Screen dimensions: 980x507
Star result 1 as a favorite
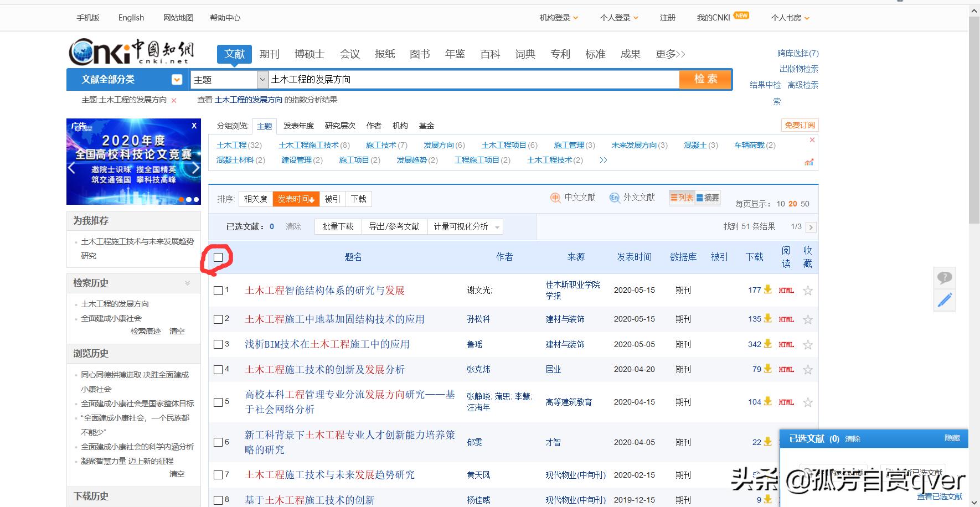pyautogui.click(x=808, y=291)
